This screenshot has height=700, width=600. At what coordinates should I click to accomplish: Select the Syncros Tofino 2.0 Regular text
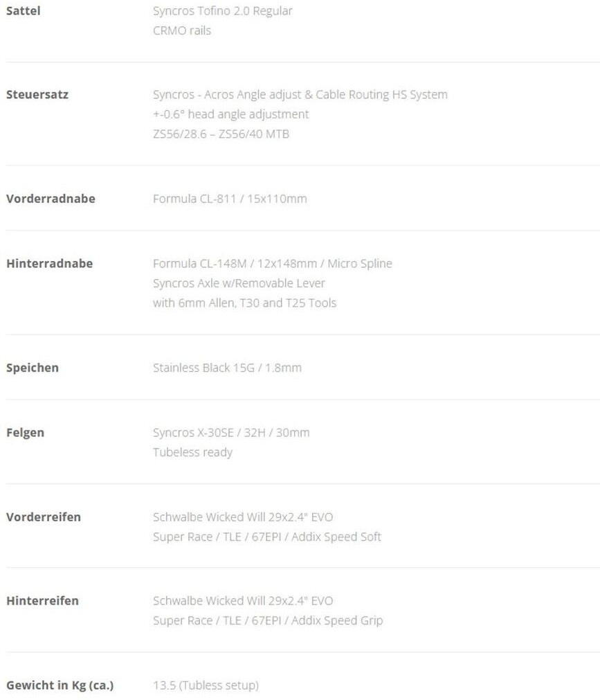pos(222,11)
